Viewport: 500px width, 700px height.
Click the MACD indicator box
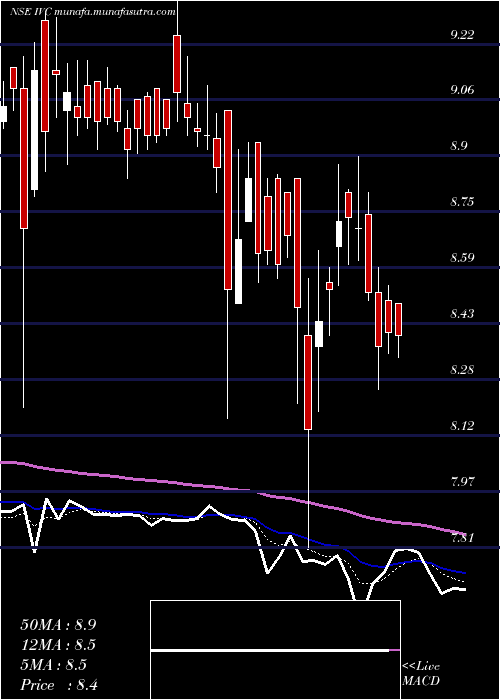tap(275, 650)
